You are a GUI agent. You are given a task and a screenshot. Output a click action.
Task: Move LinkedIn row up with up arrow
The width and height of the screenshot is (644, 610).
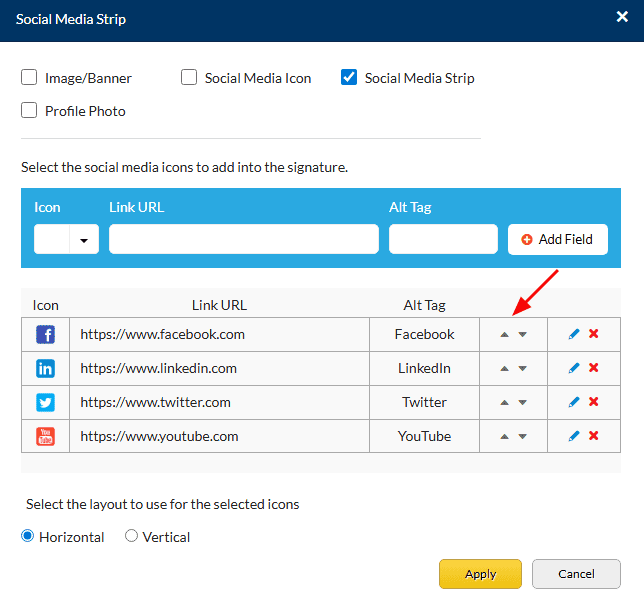point(505,369)
